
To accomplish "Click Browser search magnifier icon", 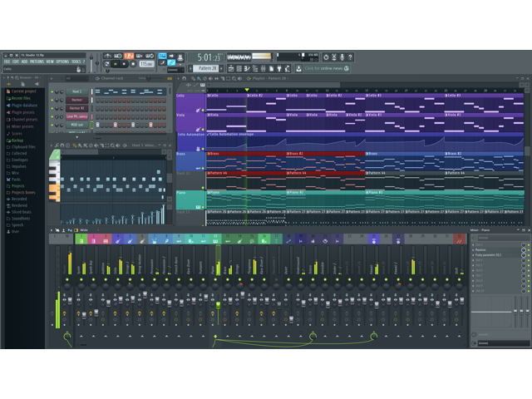I will click(17, 77).
